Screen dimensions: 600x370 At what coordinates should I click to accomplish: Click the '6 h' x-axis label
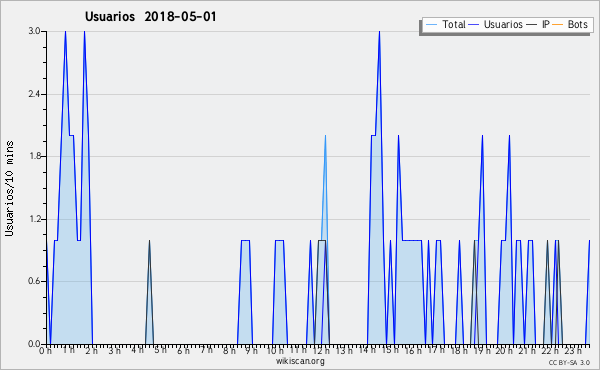point(183,351)
